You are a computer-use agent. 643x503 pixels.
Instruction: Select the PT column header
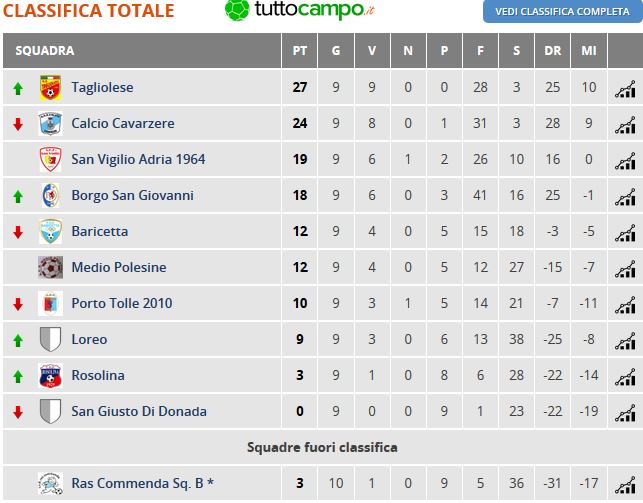[300, 50]
